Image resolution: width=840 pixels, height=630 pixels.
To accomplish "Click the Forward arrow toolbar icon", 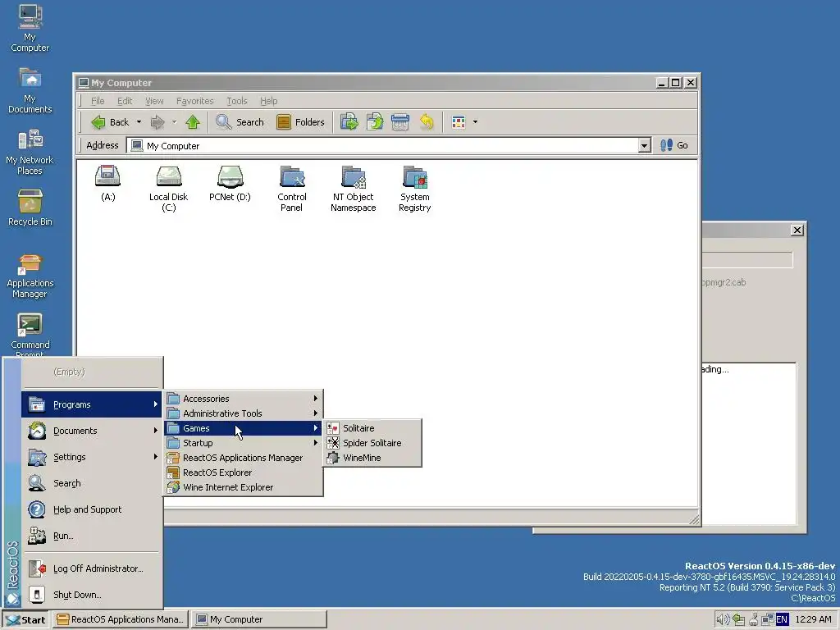I will coord(157,122).
